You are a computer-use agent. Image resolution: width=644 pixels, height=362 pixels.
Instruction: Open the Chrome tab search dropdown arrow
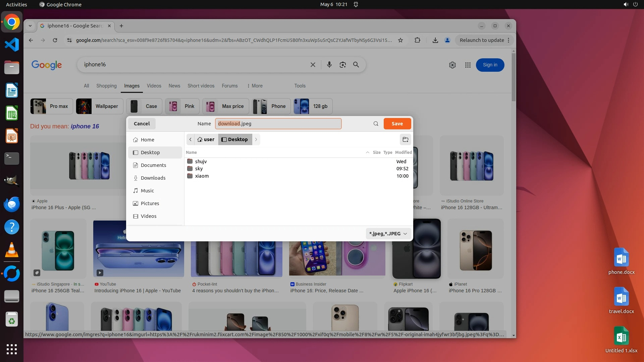[30, 26]
